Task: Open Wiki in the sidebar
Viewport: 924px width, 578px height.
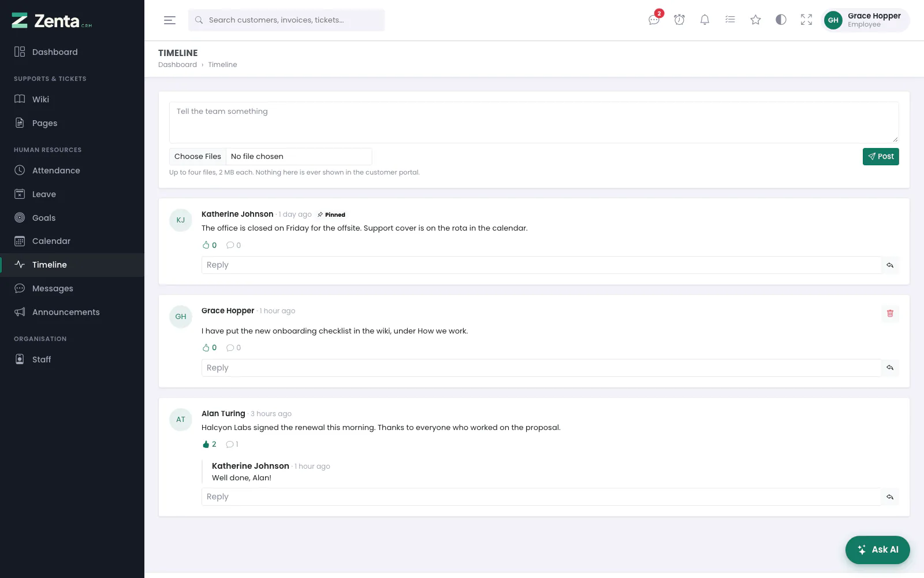Action: tap(72, 99)
